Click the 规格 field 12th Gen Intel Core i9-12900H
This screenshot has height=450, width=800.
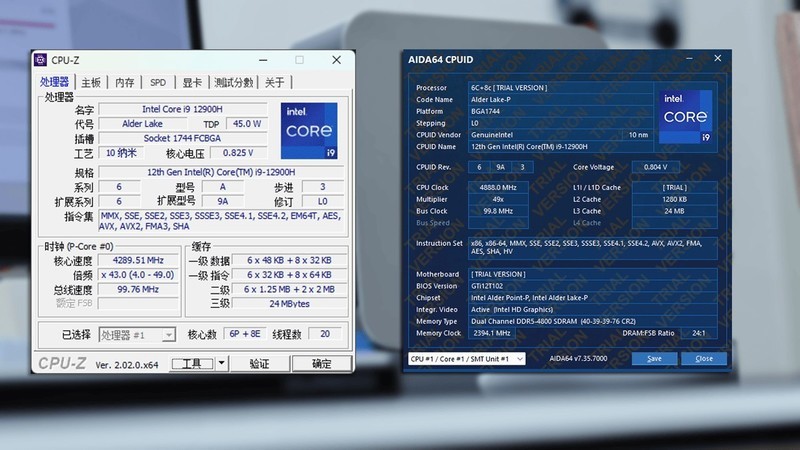pyautogui.click(x=221, y=172)
